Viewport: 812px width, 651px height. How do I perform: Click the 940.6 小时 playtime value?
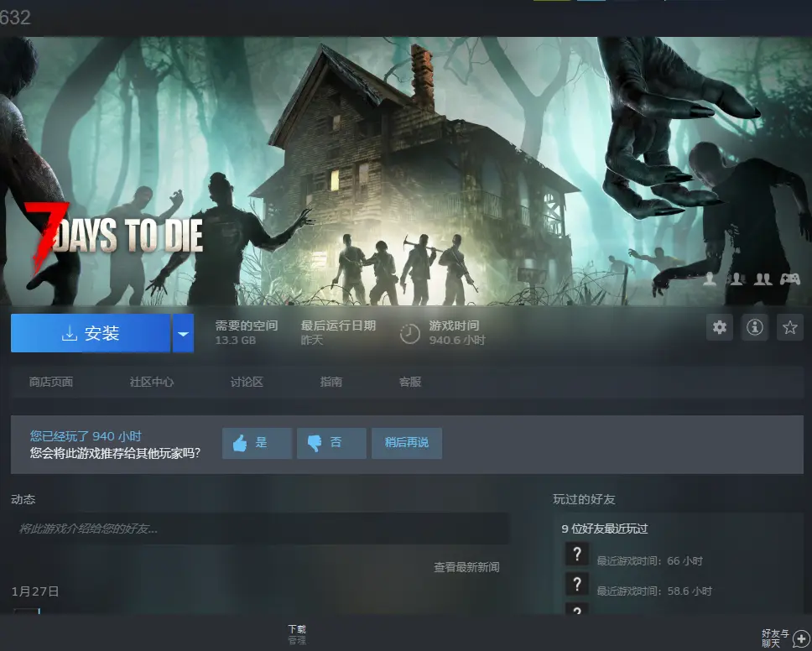click(x=456, y=341)
